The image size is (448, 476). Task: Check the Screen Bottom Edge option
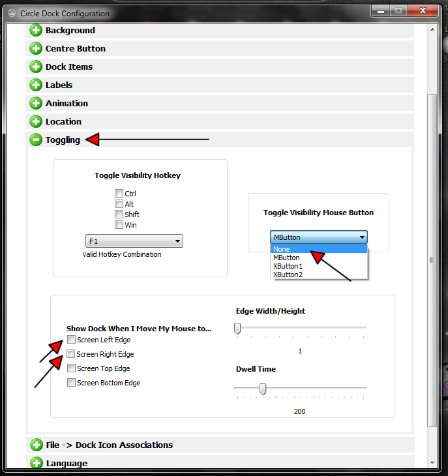(71, 383)
